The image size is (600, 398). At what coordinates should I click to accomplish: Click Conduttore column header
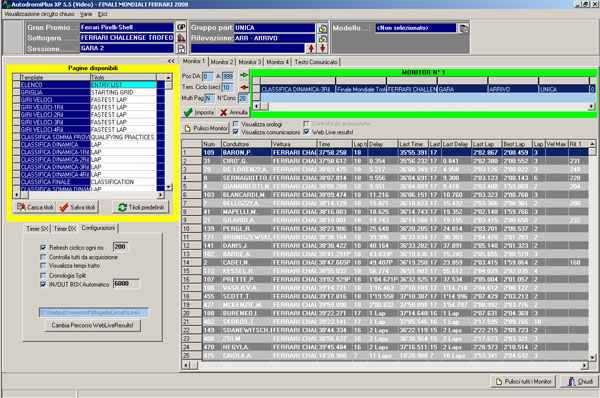click(246, 144)
